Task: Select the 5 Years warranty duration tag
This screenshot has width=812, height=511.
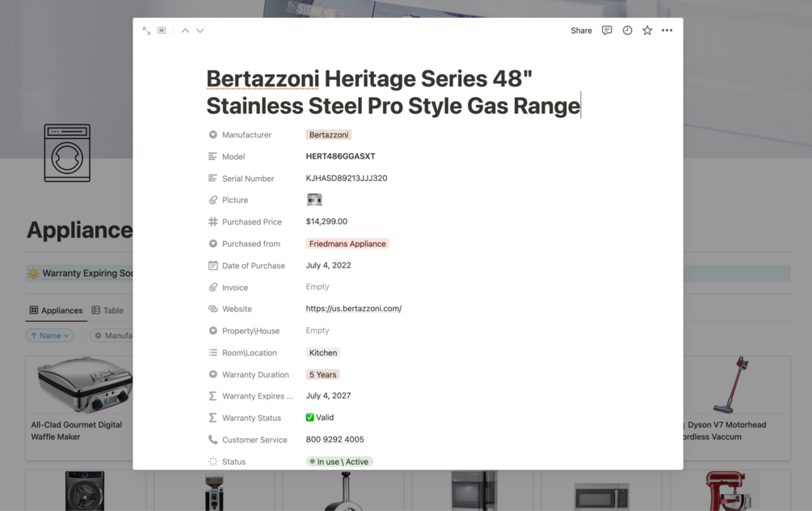Action: click(322, 374)
